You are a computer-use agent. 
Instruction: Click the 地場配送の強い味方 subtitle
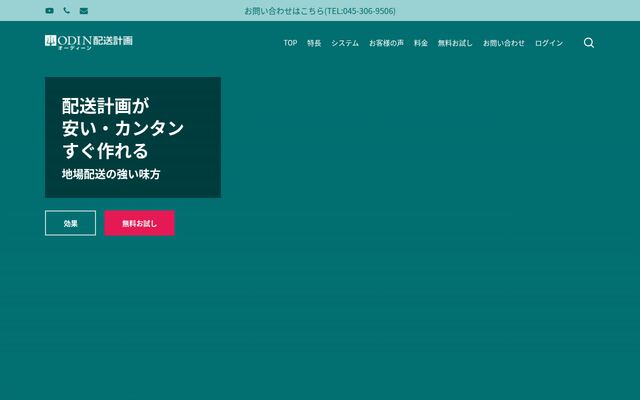click(111, 174)
